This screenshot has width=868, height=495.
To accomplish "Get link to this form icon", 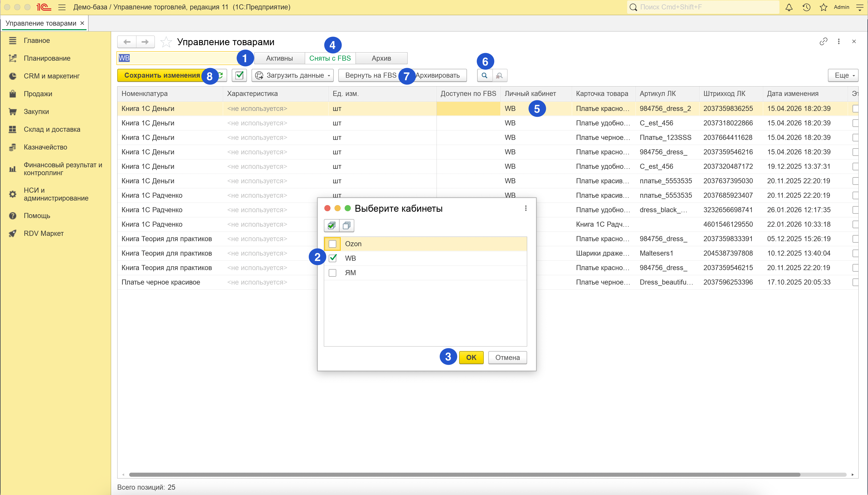I will pos(823,41).
